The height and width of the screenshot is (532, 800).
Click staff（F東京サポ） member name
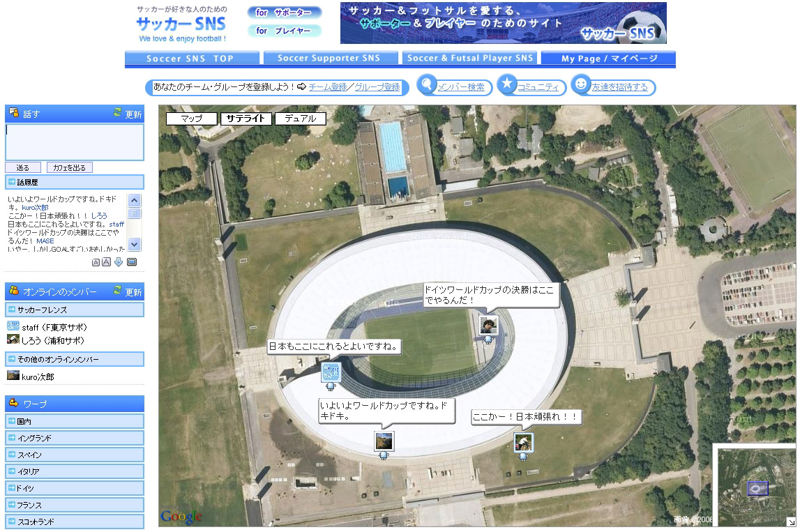(54, 328)
